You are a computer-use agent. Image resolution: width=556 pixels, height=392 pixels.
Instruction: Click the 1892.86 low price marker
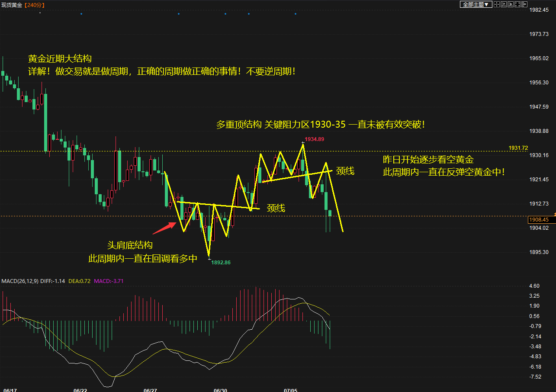tap(221, 263)
